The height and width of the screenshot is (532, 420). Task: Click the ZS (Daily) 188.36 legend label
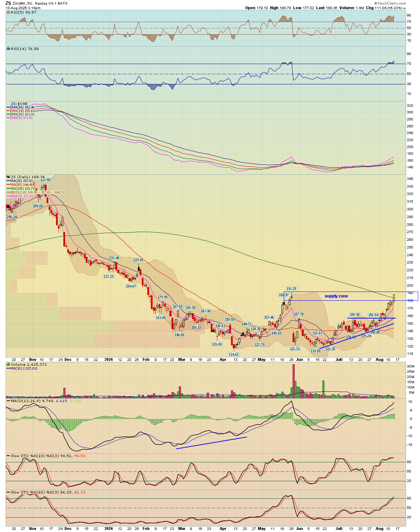[28, 177]
